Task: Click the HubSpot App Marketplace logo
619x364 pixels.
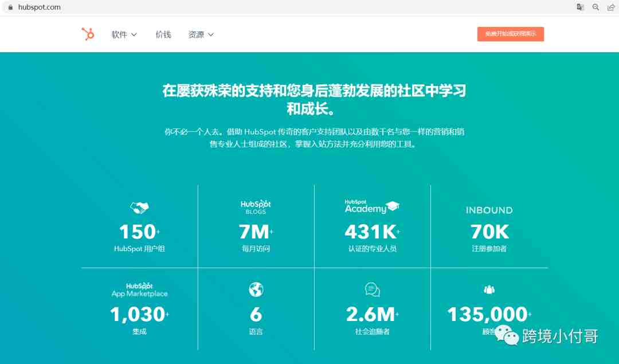Action: tap(139, 290)
